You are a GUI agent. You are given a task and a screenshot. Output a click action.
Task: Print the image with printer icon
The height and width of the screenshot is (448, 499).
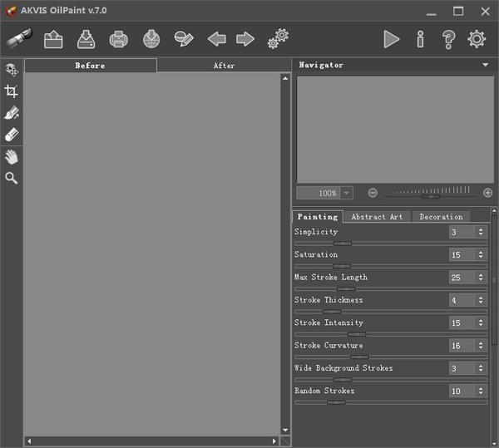tap(119, 39)
